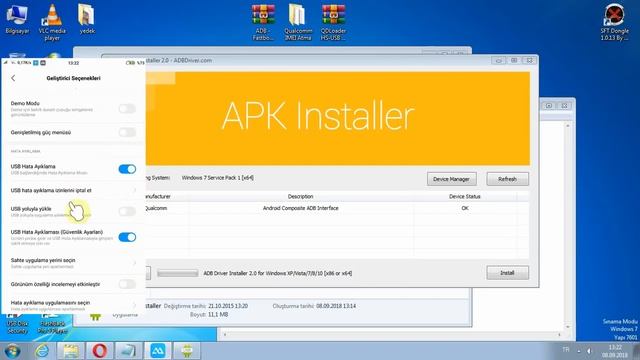The image size is (640, 360).
Task: Switch to the ADB Driver Installer taskbar icon
Action: [187, 351]
